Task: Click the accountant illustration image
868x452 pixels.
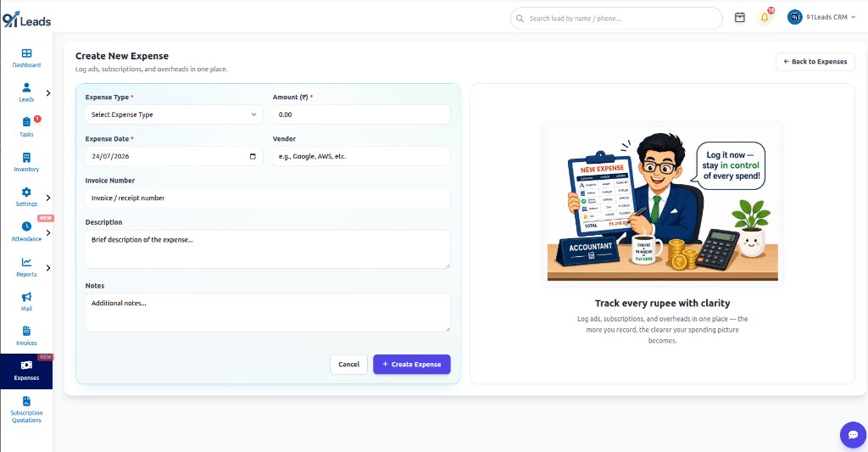Action: [x=662, y=204]
